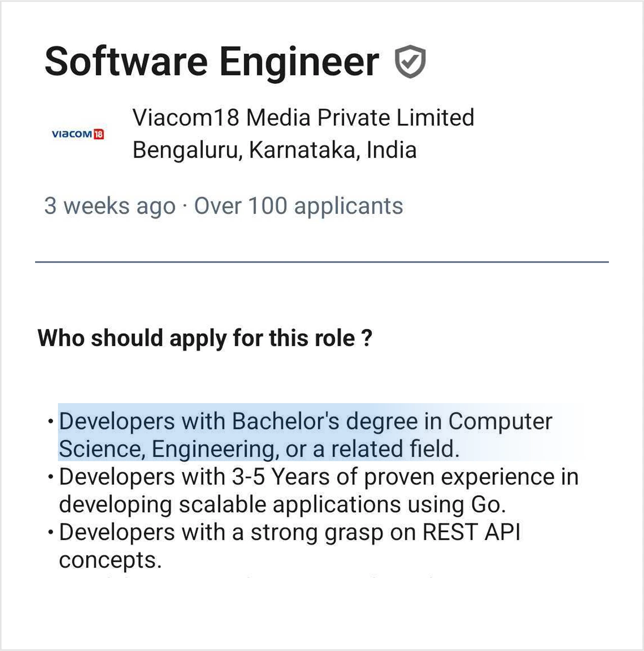Click the 'developing scalable applications using Go' line
Screen dimensions: 644x651
pos(282,504)
